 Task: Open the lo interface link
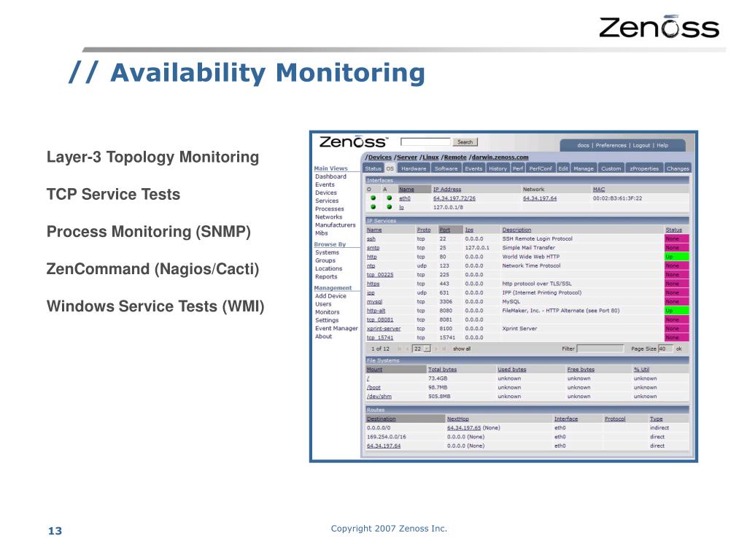(402, 208)
